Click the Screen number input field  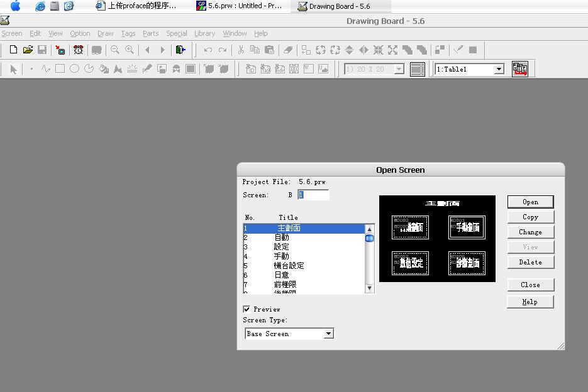(x=313, y=195)
